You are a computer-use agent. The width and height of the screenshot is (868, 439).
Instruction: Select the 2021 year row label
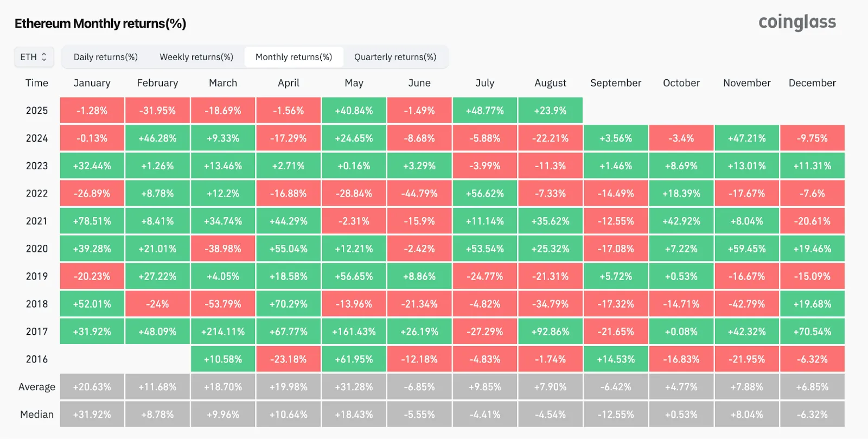point(36,221)
